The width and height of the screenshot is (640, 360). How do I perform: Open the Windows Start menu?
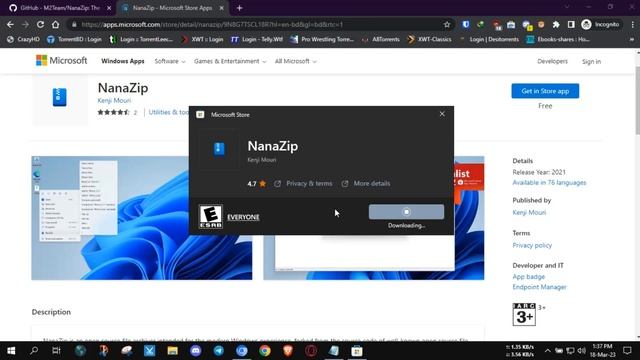click(11, 351)
